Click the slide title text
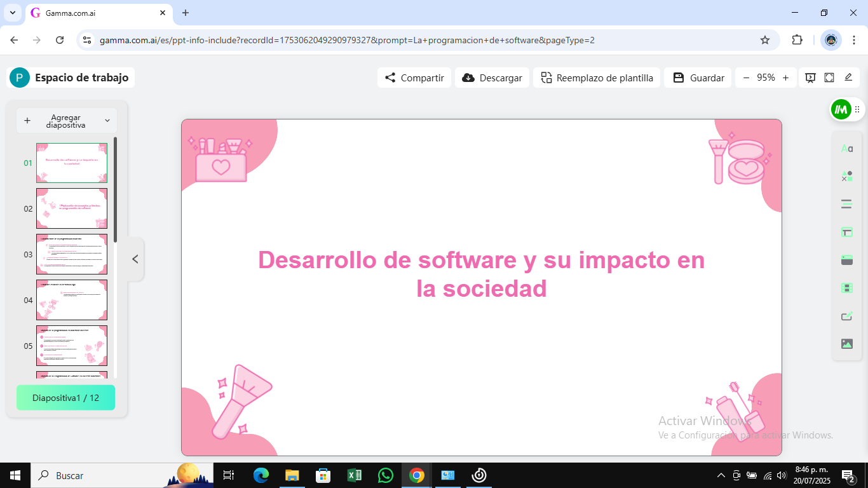This screenshot has width=868, height=488. 482,274
